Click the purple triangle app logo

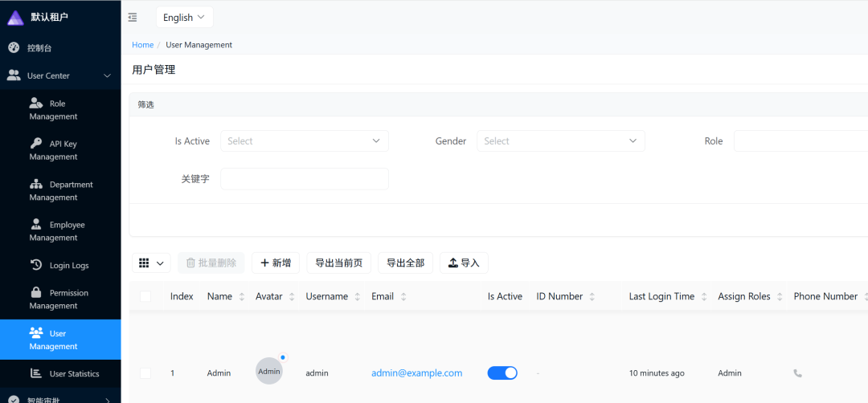(x=15, y=17)
